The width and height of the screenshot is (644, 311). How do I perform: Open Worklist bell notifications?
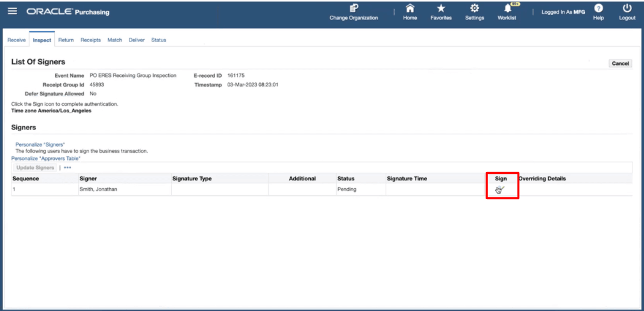(x=508, y=8)
